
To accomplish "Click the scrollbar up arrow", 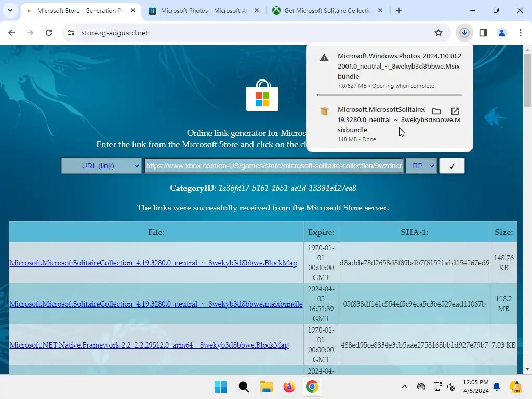I will pyautogui.click(x=527, y=49).
